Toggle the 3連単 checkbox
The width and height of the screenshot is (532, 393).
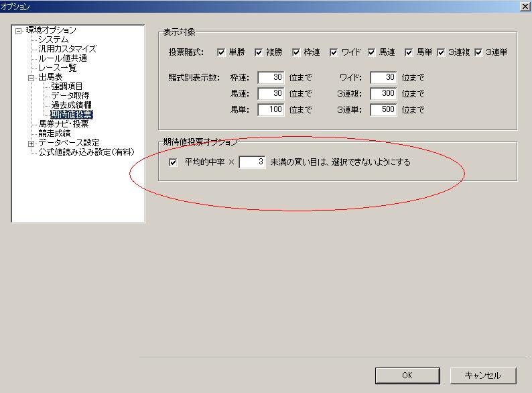[x=478, y=52]
